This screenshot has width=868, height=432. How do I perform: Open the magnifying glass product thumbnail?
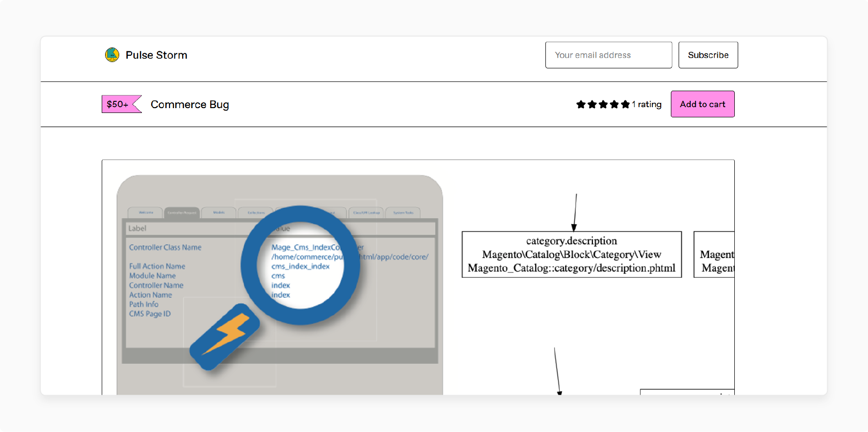point(280,285)
